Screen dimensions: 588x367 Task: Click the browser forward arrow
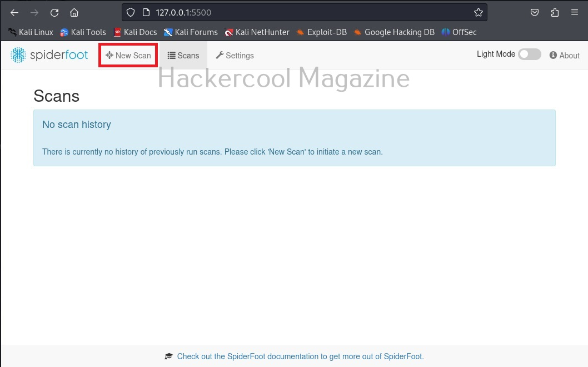pyautogui.click(x=34, y=12)
